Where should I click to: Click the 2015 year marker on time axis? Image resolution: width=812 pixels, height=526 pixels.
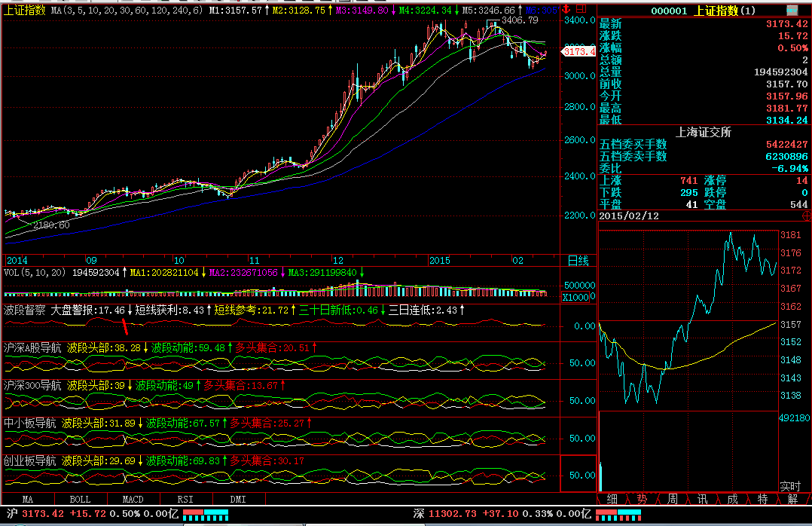click(x=440, y=260)
